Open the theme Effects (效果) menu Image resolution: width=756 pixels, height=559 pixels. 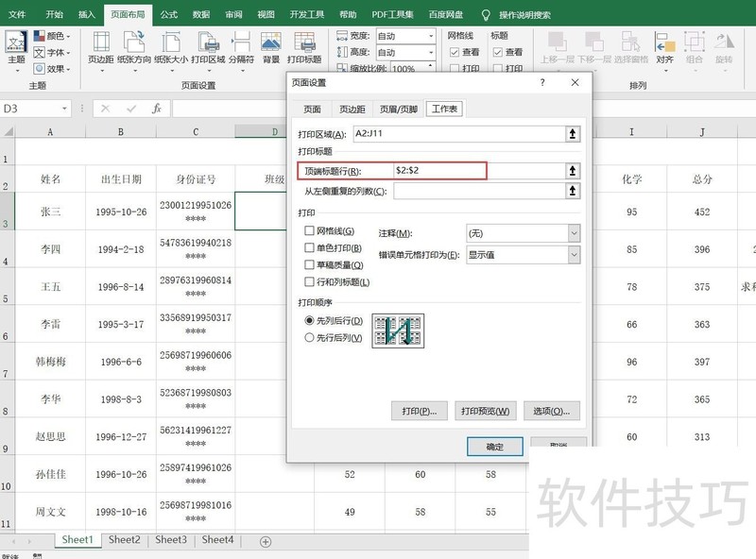[52, 69]
